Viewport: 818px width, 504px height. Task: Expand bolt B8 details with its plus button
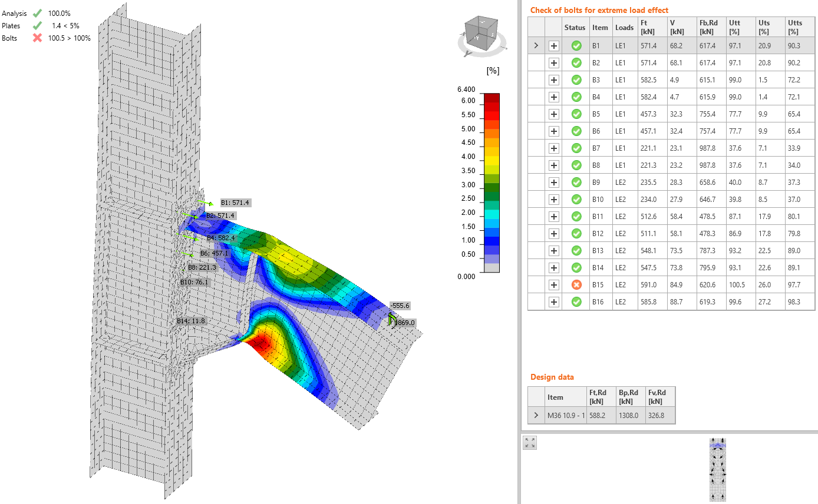554,165
